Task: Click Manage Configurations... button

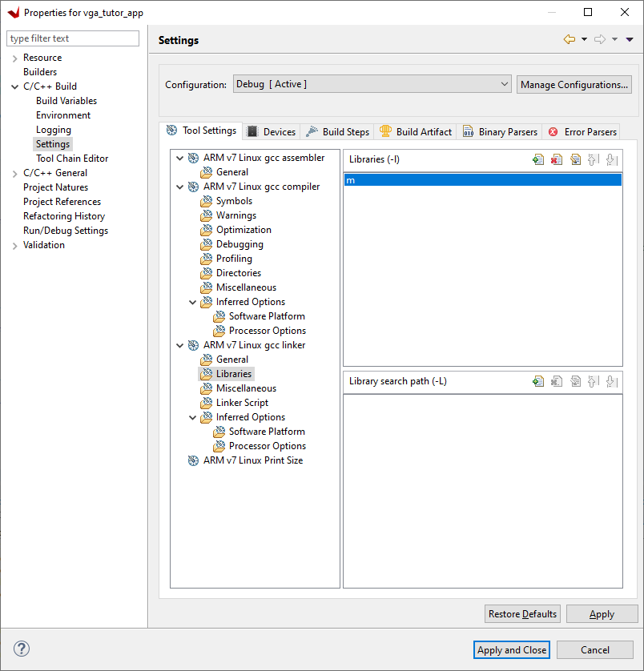Action: pyautogui.click(x=574, y=85)
